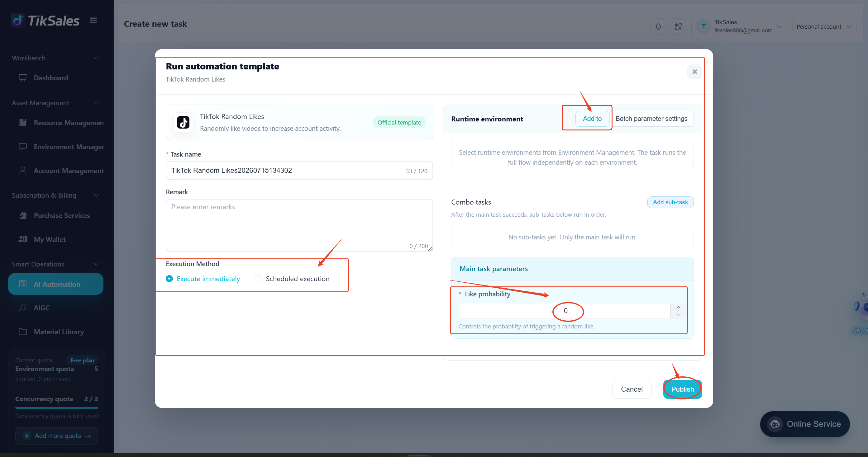Click Add to runtime environment button
The width and height of the screenshot is (868, 457).
point(592,119)
